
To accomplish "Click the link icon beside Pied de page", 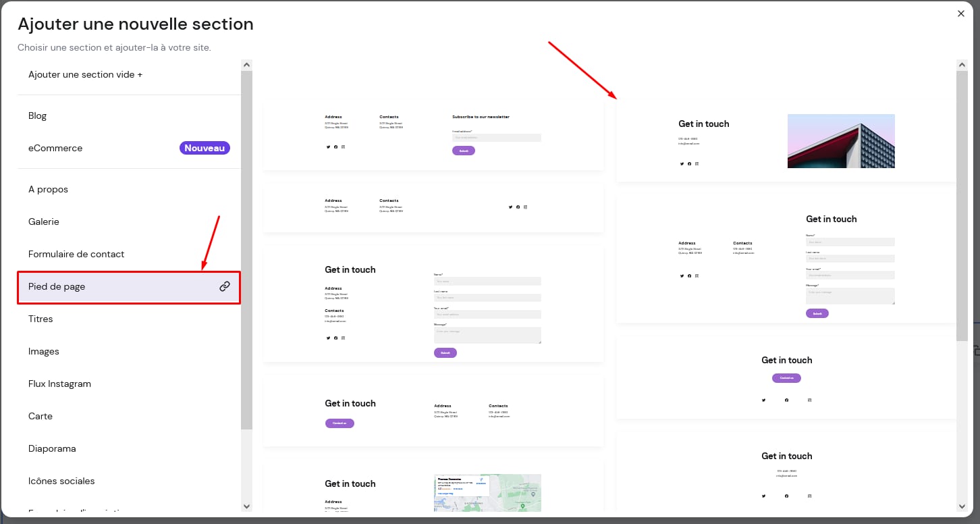I will click(x=225, y=286).
